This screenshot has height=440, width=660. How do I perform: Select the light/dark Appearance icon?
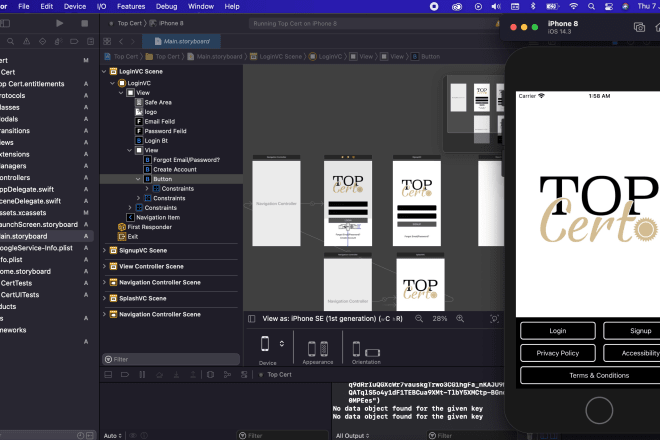tap(318, 349)
